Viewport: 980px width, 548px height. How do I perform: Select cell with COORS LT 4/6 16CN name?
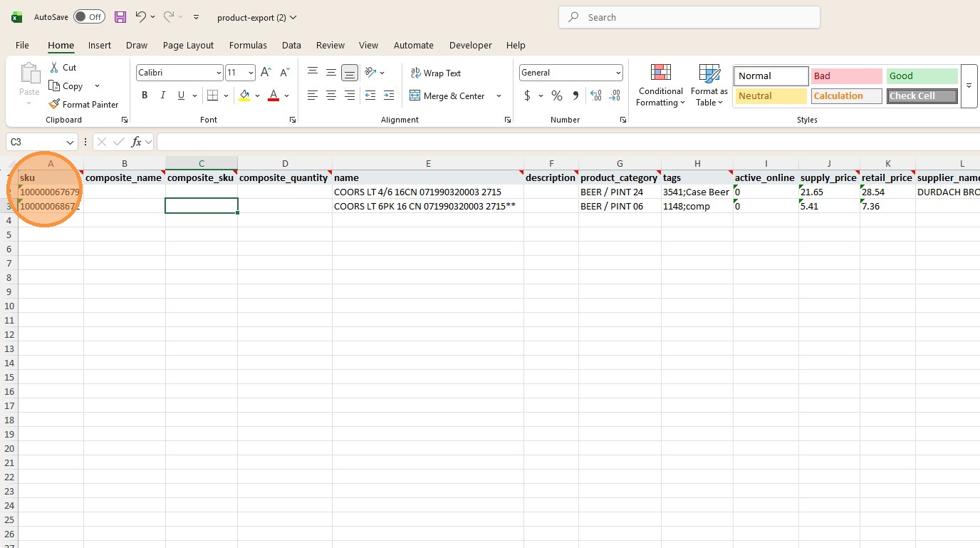tap(428, 192)
